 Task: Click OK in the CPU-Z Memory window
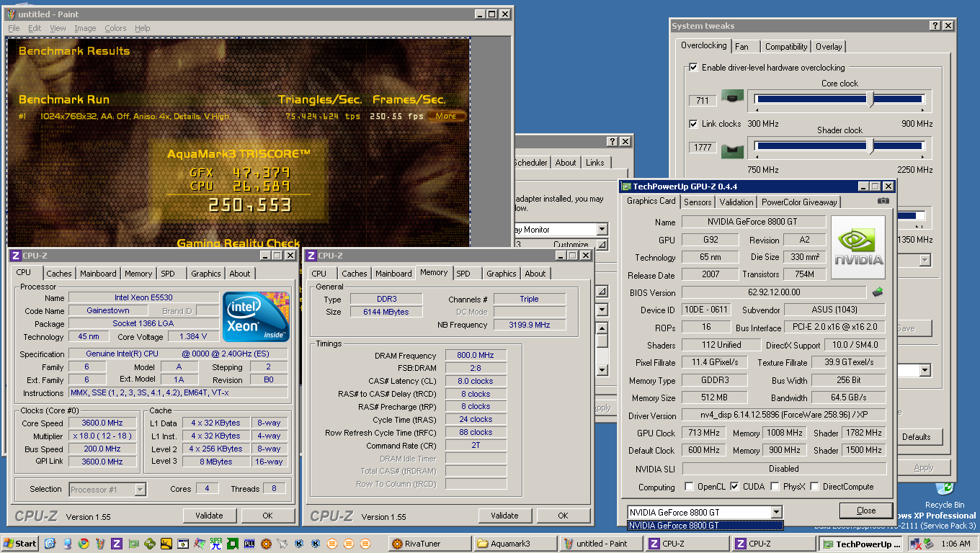point(563,516)
